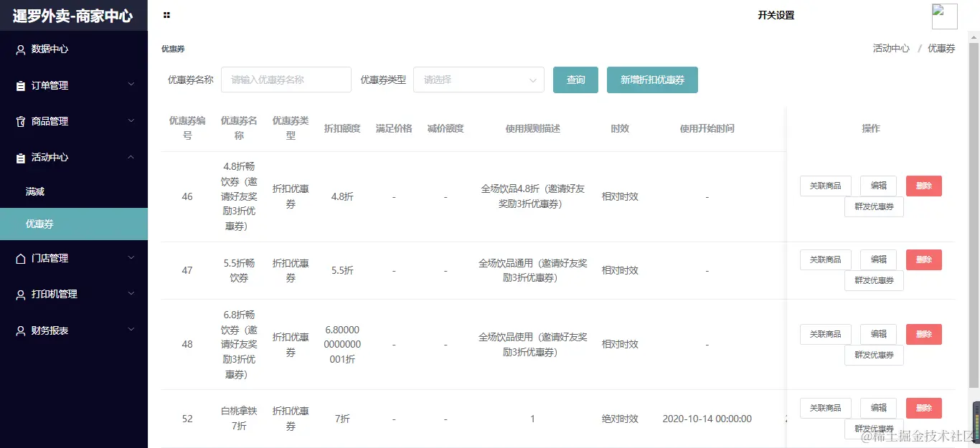
Task: Click the 打印机管理 user icon
Action: (x=21, y=295)
